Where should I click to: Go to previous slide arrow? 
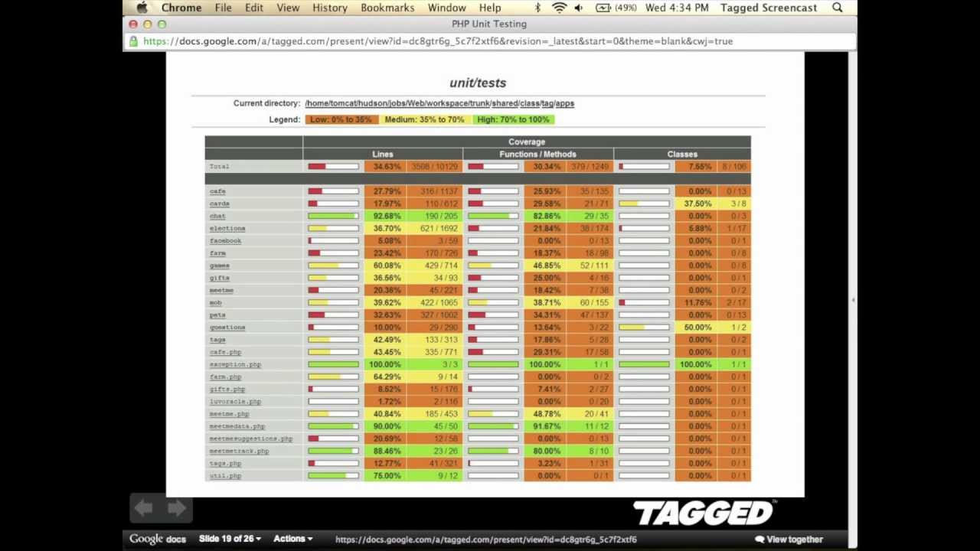144,508
